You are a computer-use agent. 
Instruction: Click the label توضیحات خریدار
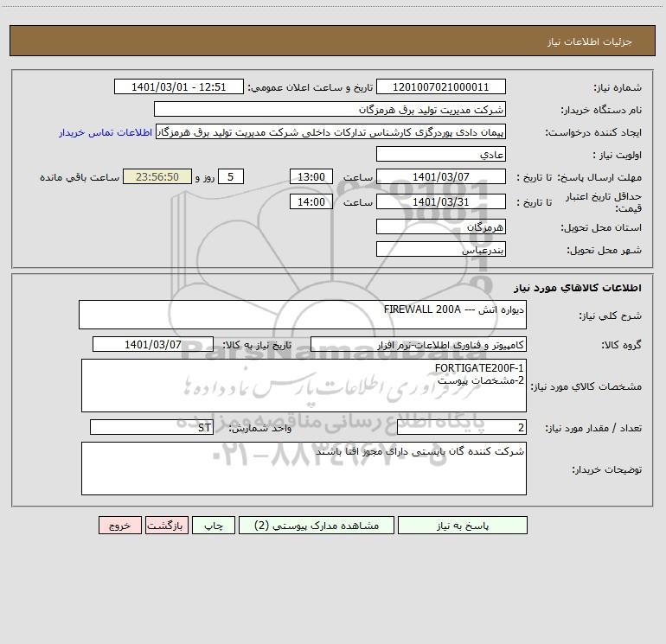click(x=607, y=469)
